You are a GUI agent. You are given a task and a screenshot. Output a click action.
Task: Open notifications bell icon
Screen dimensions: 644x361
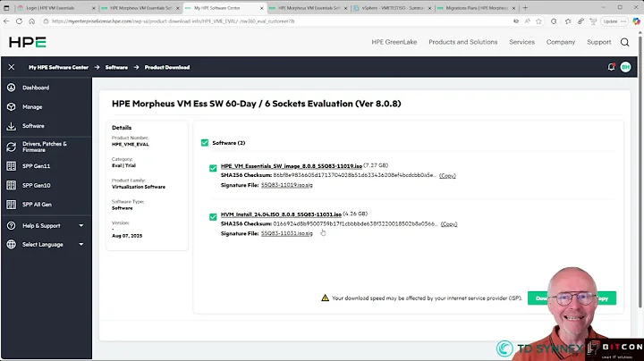pyautogui.click(x=611, y=67)
